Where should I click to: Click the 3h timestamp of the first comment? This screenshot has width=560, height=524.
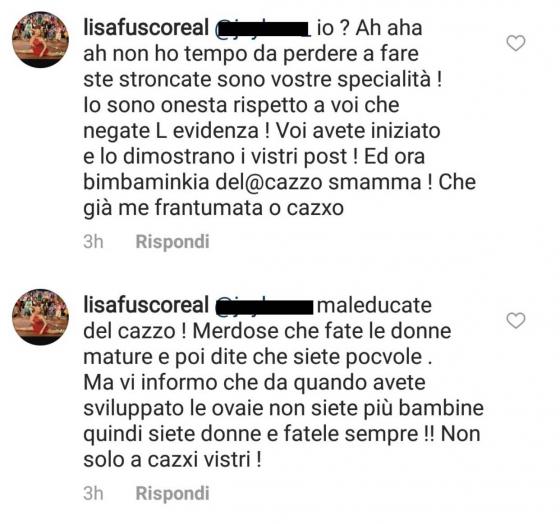tap(93, 242)
